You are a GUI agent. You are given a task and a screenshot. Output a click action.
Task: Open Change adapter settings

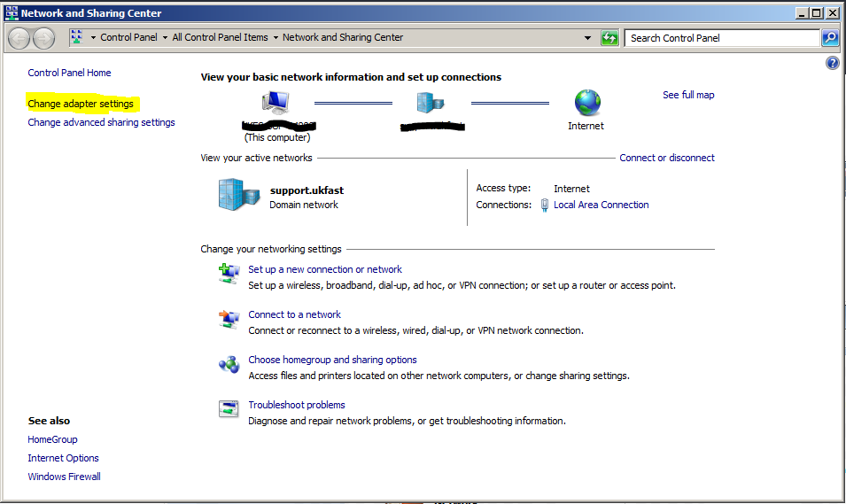click(81, 104)
